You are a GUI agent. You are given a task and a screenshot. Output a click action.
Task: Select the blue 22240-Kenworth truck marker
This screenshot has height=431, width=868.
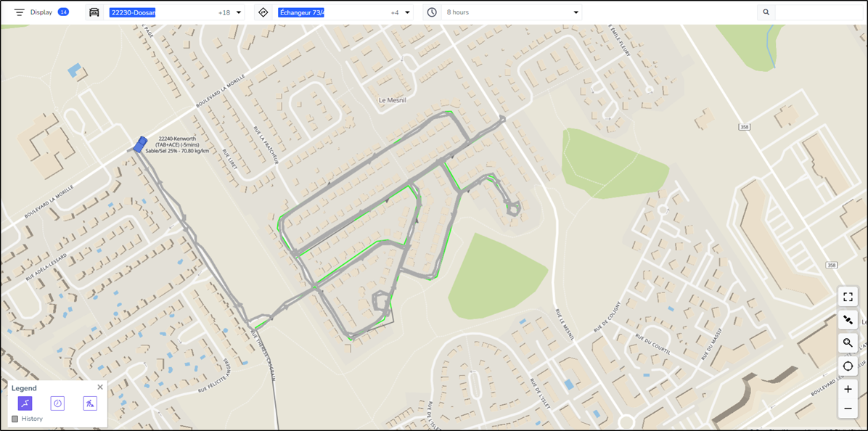coord(140,144)
